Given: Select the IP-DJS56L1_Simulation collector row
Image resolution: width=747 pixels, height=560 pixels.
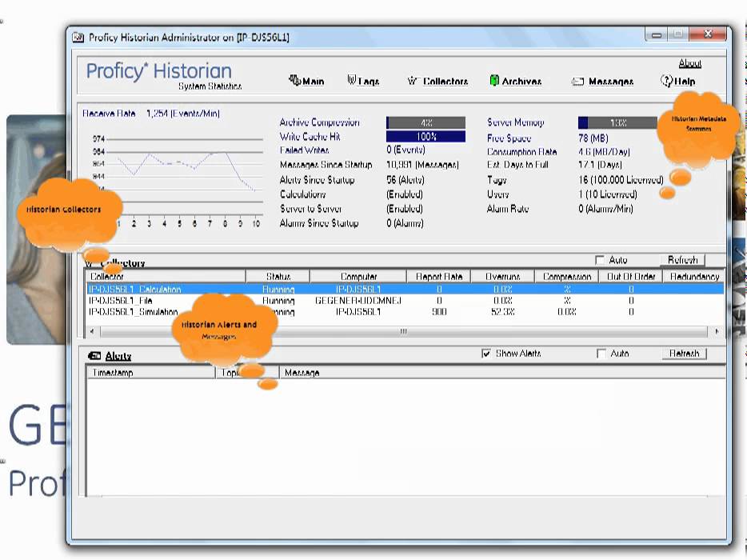Looking at the screenshot, I should point(405,312).
